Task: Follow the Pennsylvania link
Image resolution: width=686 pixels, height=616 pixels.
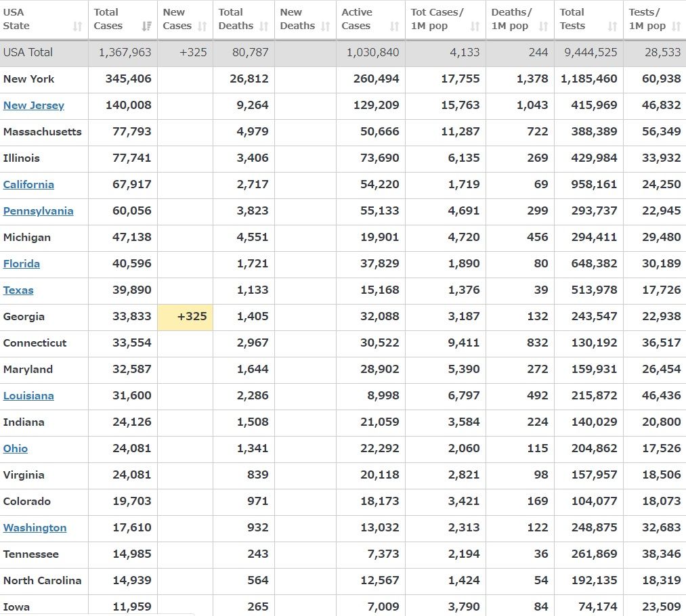Action: point(38,211)
